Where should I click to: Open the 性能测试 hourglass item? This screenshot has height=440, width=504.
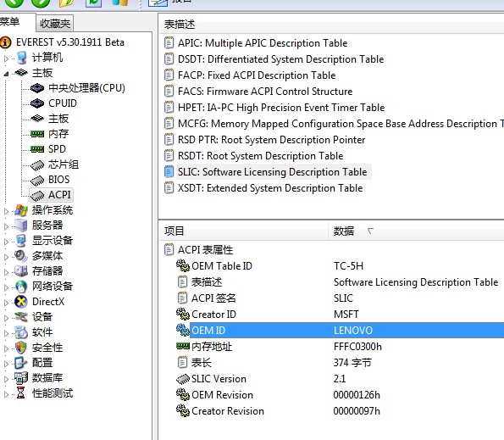coord(52,393)
